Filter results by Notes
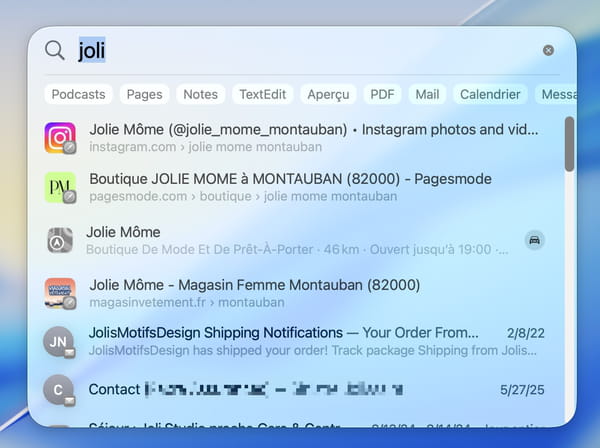Image resolution: width=600 pixels, height=448 pixels. [200, 94]
